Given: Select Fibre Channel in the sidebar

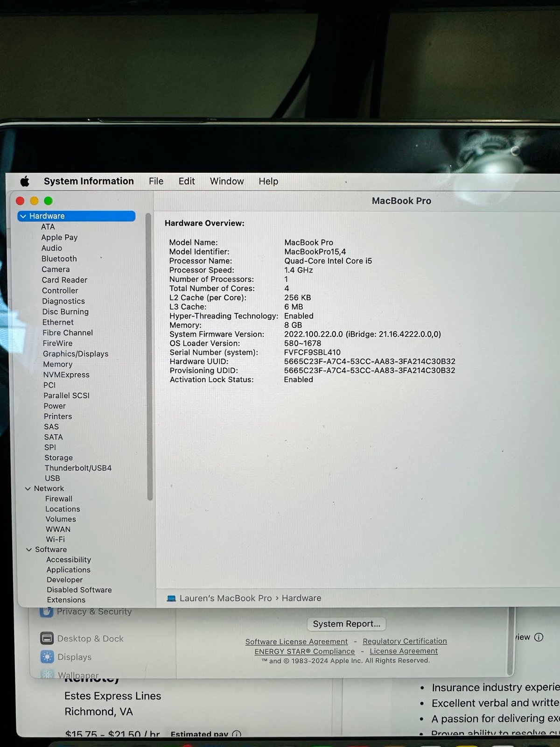Looking at the screenshot, I should coord(68,333).
